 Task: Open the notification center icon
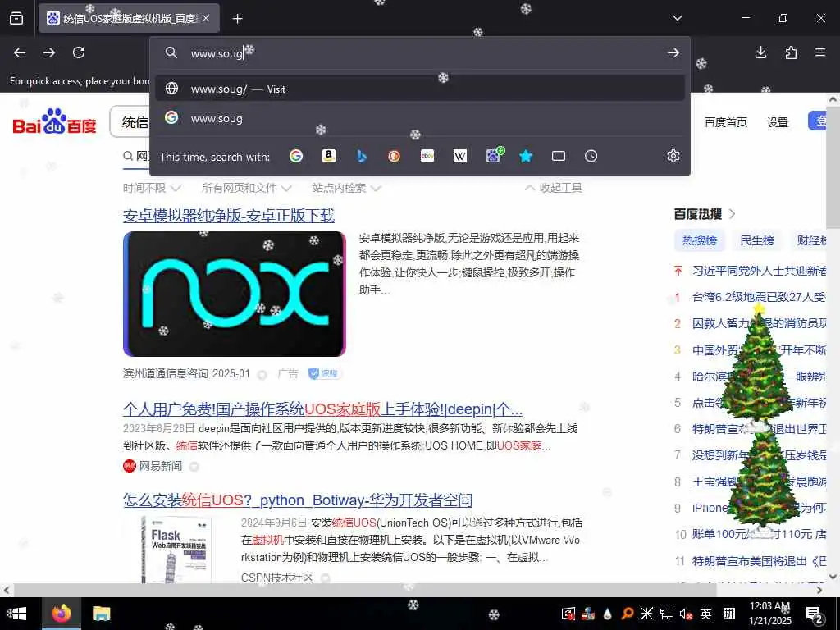815,614
